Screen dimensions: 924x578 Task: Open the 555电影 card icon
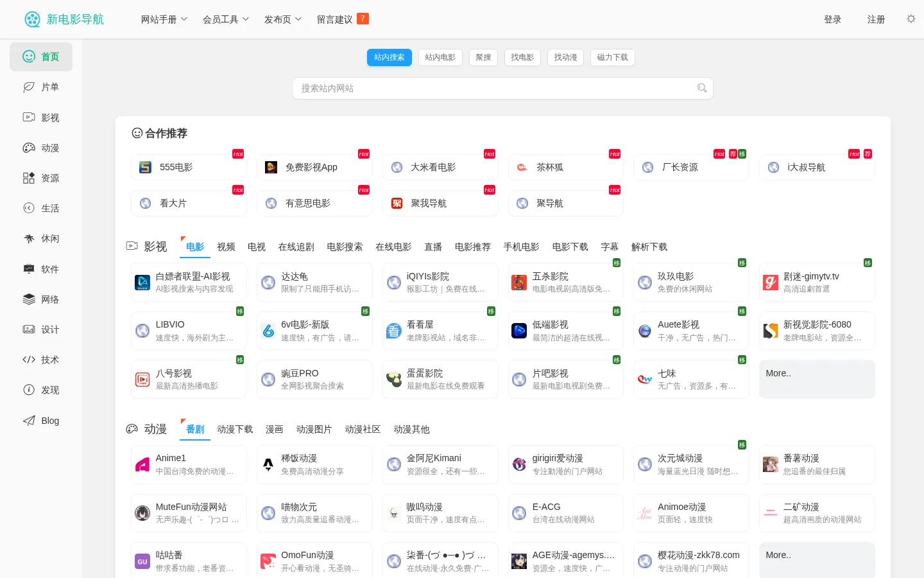pos(146,167)
